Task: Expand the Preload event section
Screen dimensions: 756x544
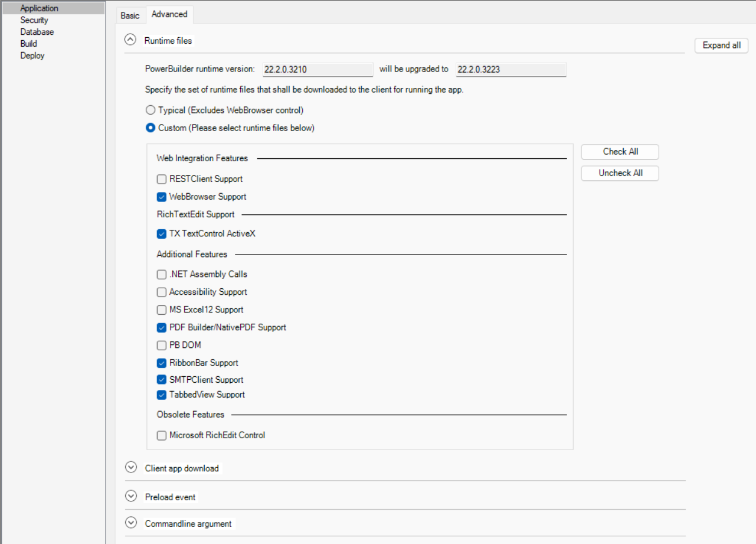Action: click(x=131, y=497)
